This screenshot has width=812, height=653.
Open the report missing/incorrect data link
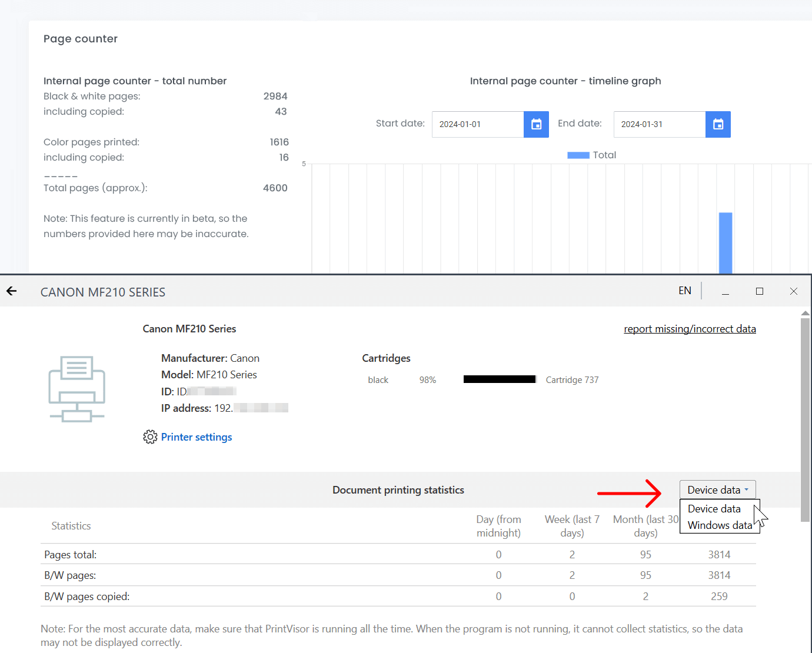(x=690, y=329)
